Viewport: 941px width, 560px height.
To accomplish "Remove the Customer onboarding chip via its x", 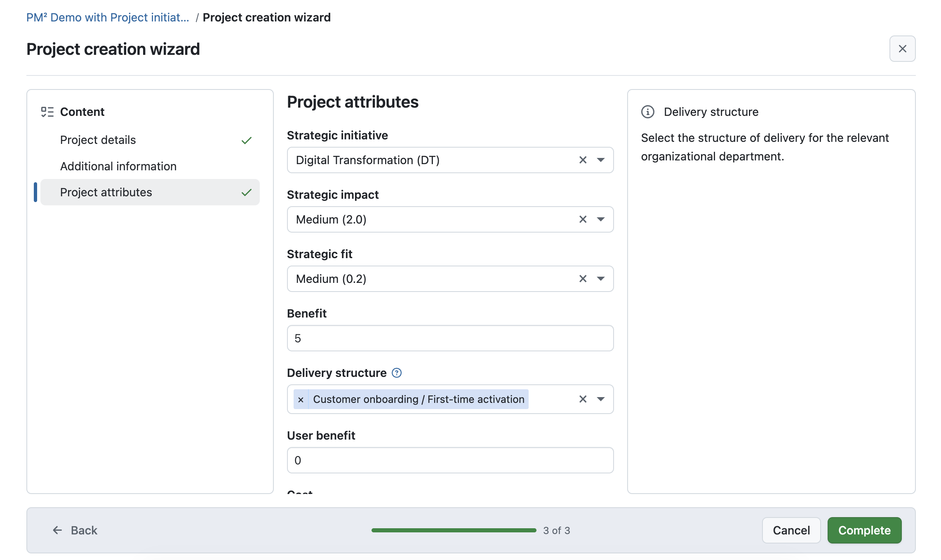I will 301,399.
